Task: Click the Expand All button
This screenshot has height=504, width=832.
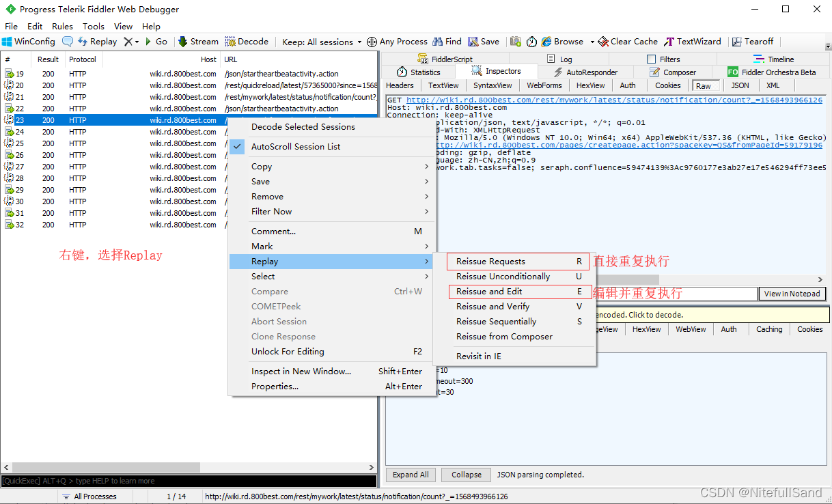Action: [x=411, y=475]
